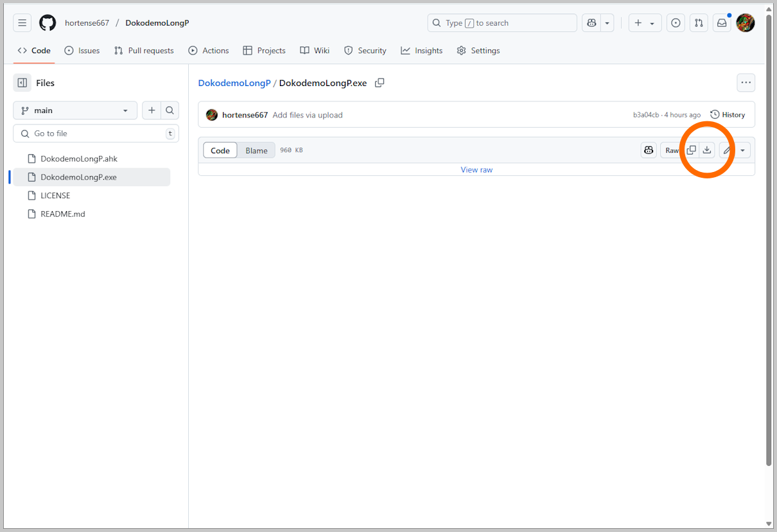This screenshot has height=532, width=777.
Task: View file History
Action: pos(728,115)
